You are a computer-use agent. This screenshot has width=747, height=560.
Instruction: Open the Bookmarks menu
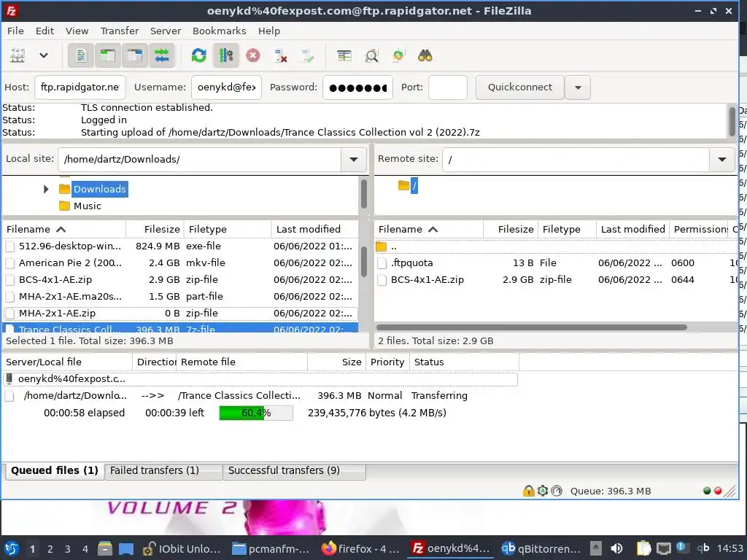[x=219, y=31]
